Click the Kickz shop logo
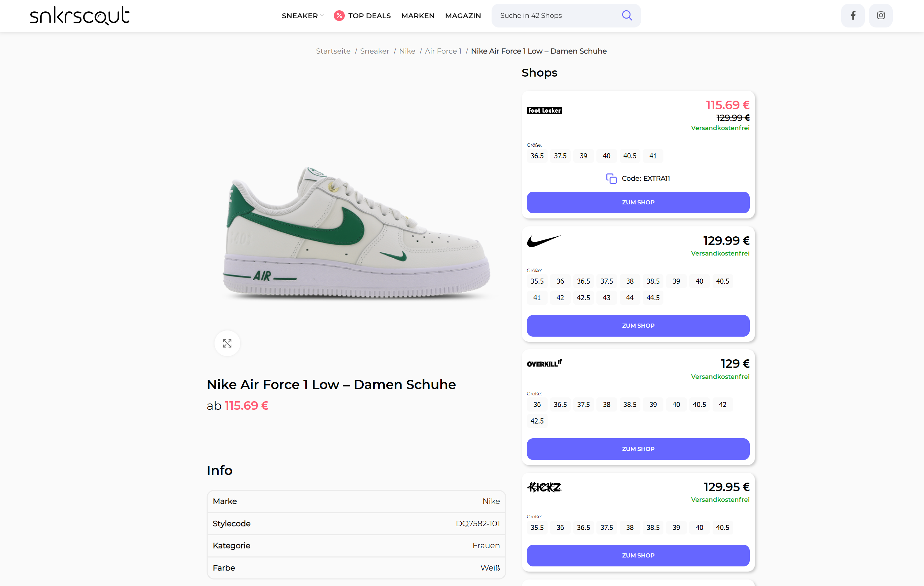924x586 pixels. click(544, 487)
